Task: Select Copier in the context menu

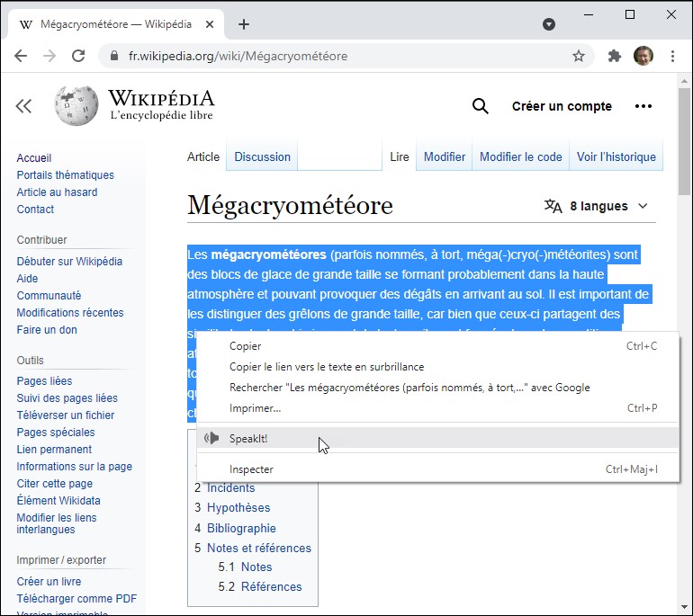Action: click(245, 345)
